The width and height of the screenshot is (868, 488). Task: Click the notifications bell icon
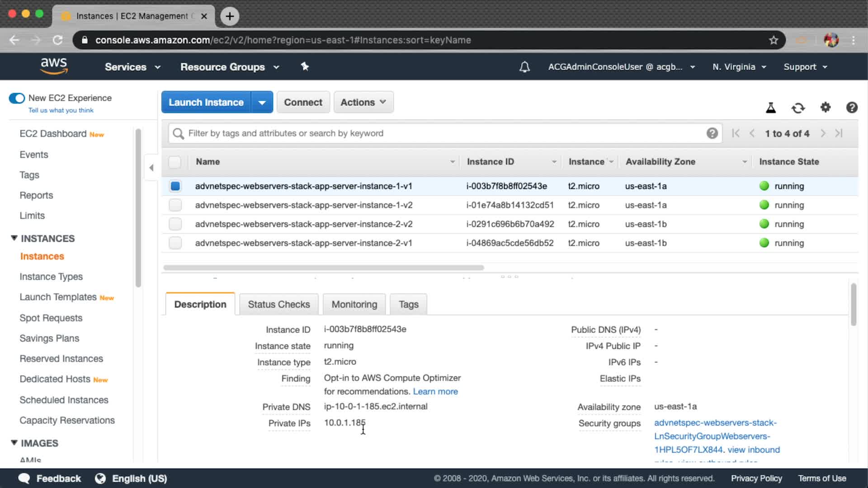[x=524, y=67]
